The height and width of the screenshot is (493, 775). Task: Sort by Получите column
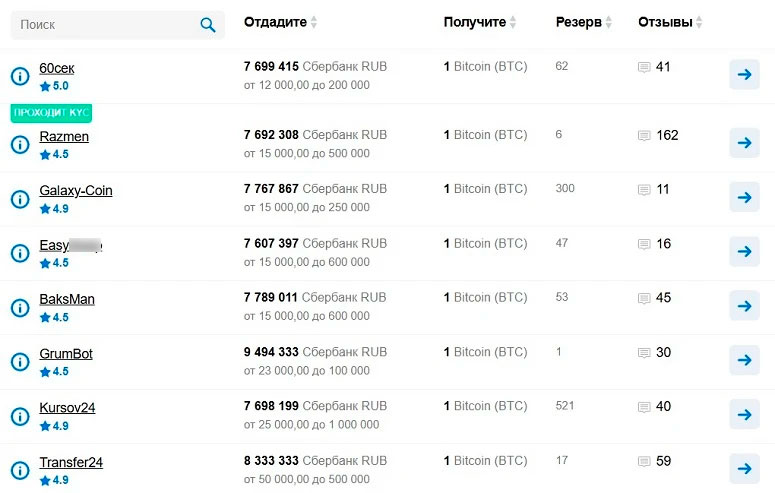(481, 23)
